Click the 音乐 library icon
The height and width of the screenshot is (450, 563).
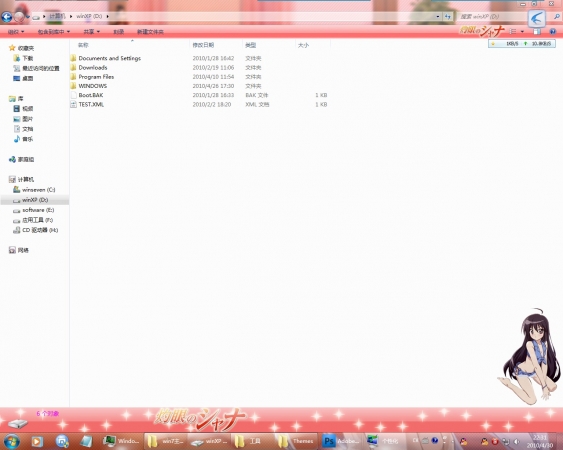(x=17, y=139)
